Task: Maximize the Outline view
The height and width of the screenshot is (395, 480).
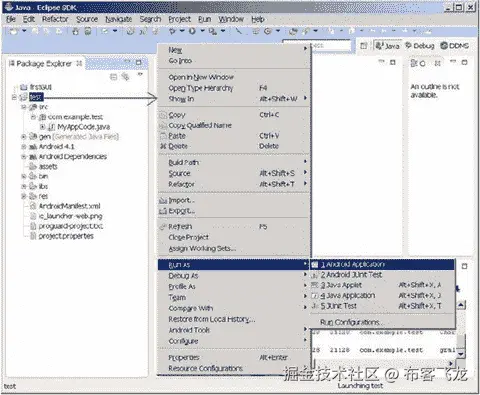Action: 464,62
